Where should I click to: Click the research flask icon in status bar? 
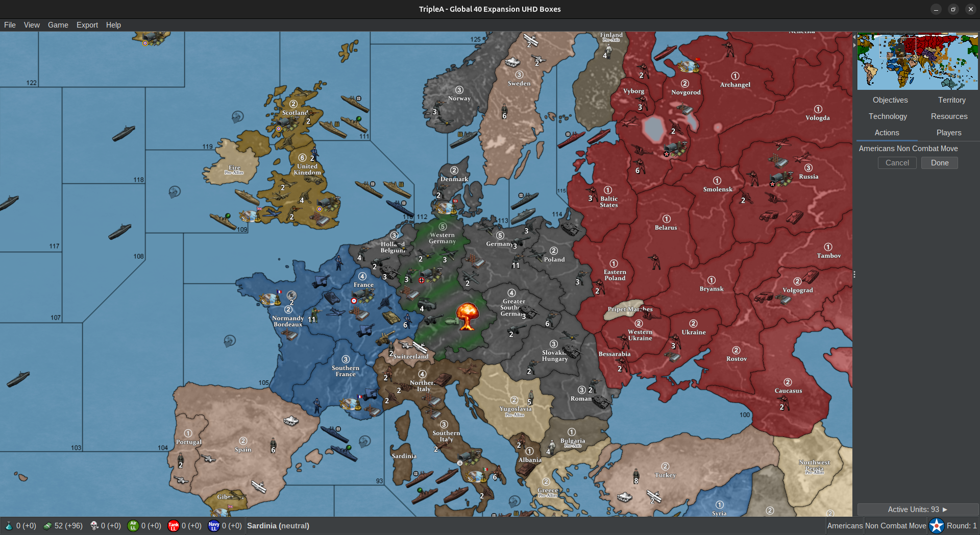[9, 526]
